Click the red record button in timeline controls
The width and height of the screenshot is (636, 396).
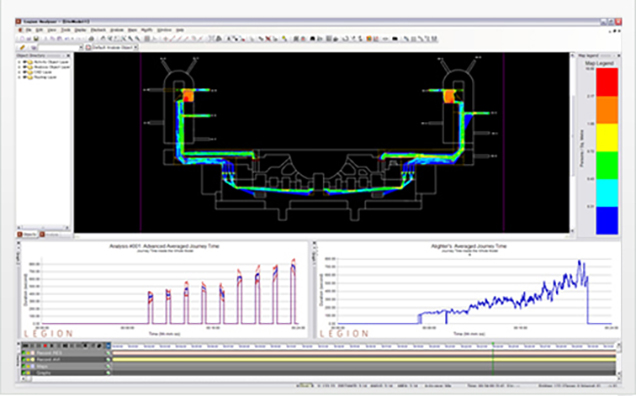pyautogui.click(x=45, y=346)
